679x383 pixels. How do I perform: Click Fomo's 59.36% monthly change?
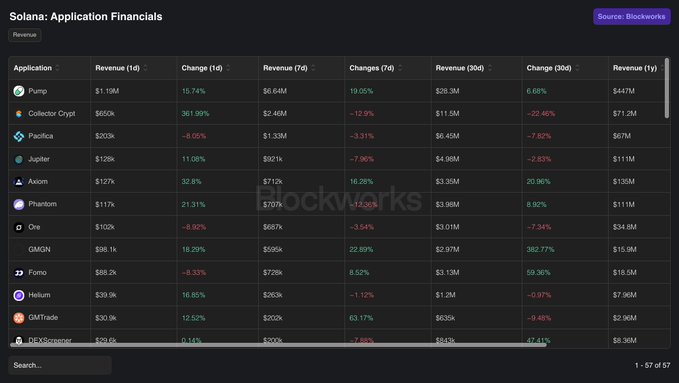pos(538,273)
